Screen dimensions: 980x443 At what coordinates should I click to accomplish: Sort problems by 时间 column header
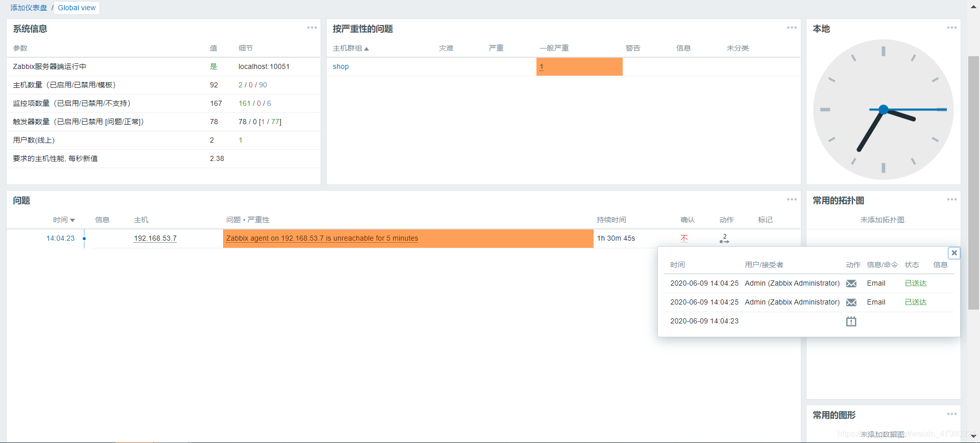64,220
